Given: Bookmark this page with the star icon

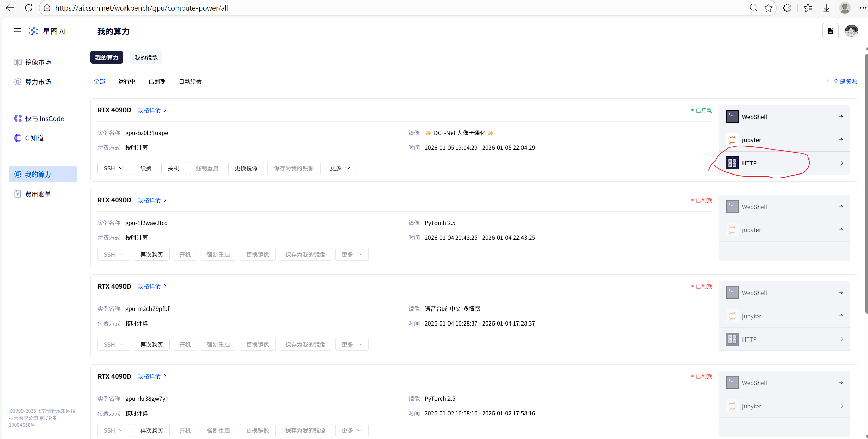Looking at the screenshot, I should [x=768, y=7].
